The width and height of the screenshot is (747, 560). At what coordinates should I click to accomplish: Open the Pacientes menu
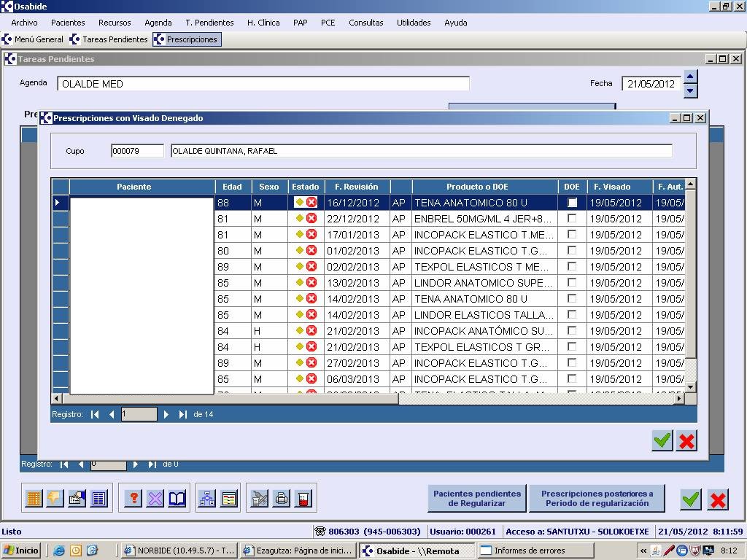(68, 23)
